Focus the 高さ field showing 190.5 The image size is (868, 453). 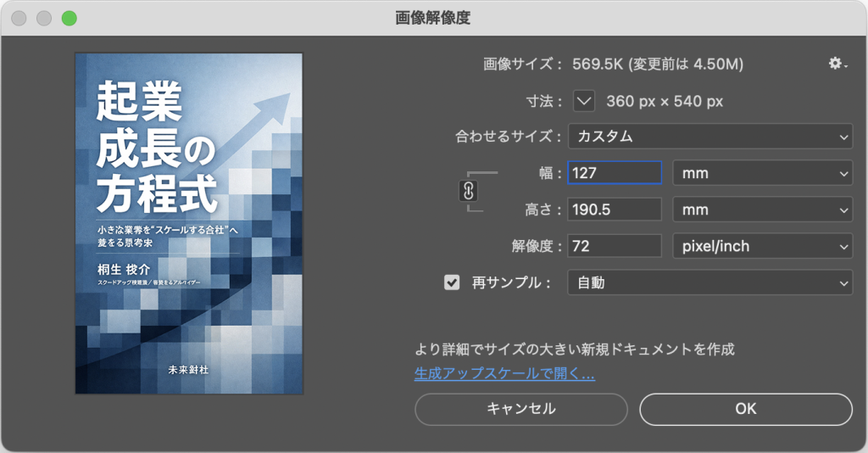pyautogui.click(x=614, y=210)
